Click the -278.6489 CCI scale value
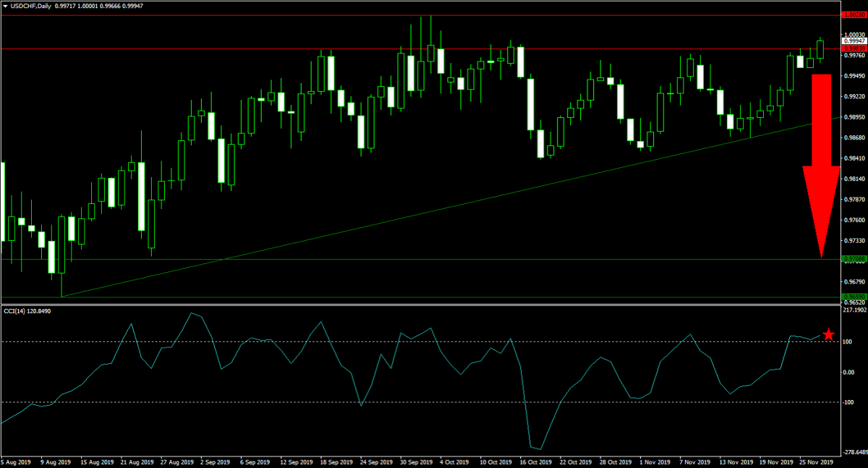This screenshot has height=468, width=868. 854,448
